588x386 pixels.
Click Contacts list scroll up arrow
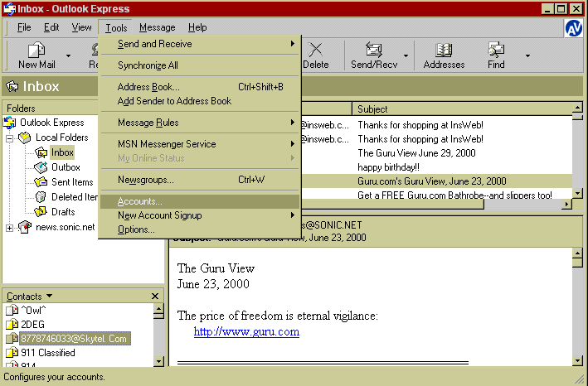158,309
